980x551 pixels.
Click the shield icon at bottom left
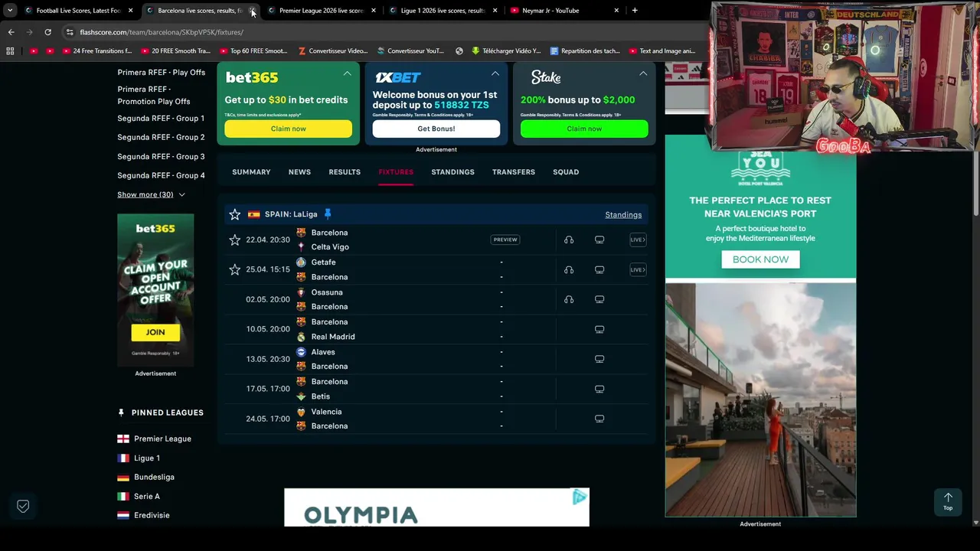[x=23, y=506]
